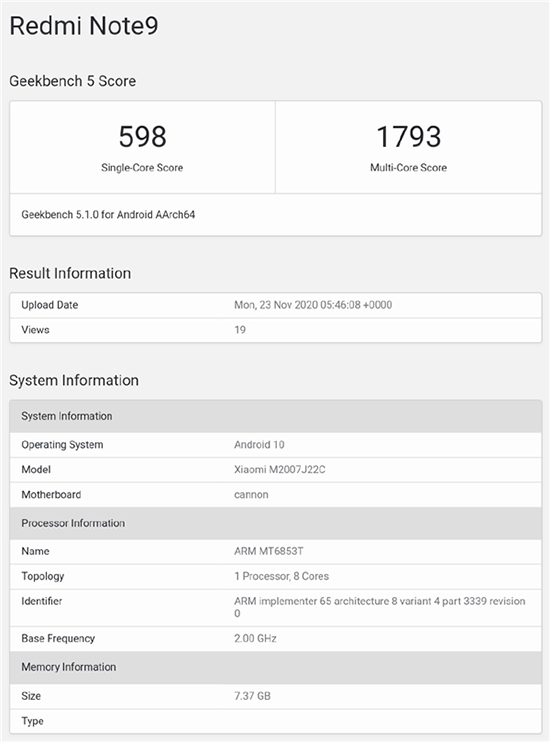Select the multi-core score 1793
Image resolution: width=550 pixels, height=742 pixels.
[x=408, y=136]
